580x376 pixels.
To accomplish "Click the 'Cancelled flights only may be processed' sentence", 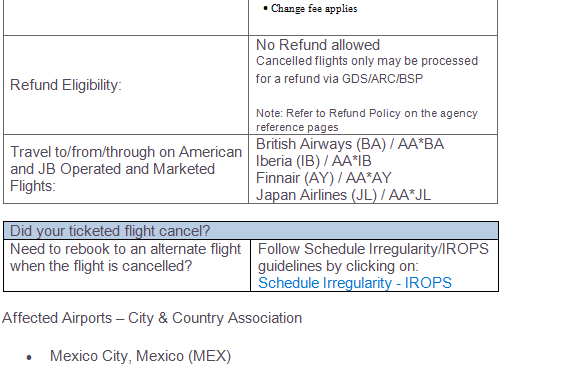I will [x=367, y=61].
